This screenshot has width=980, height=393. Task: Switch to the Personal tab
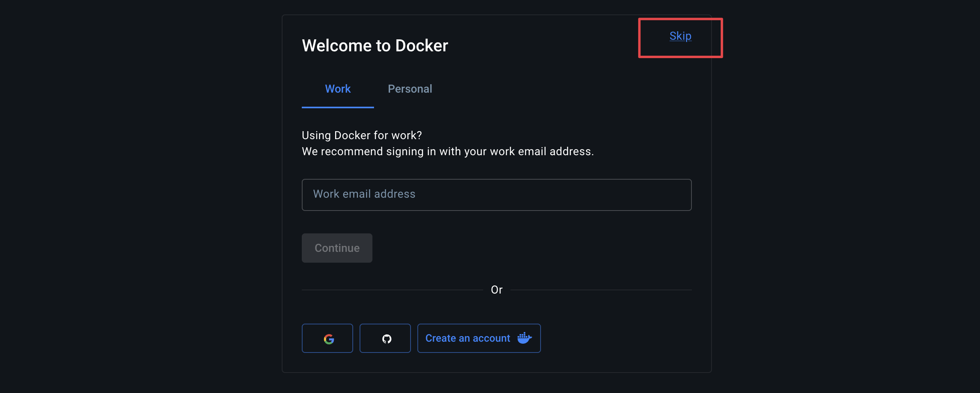[410, 89]
